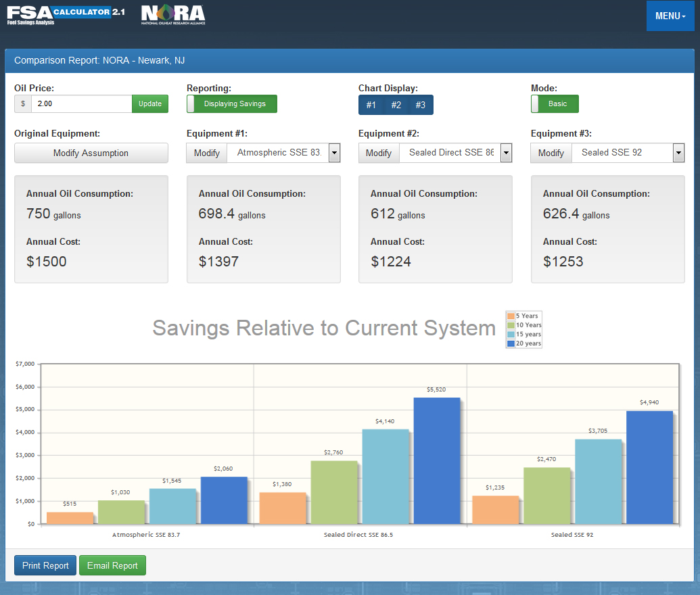Open the MENU dropdown

(x=670, y=16)
